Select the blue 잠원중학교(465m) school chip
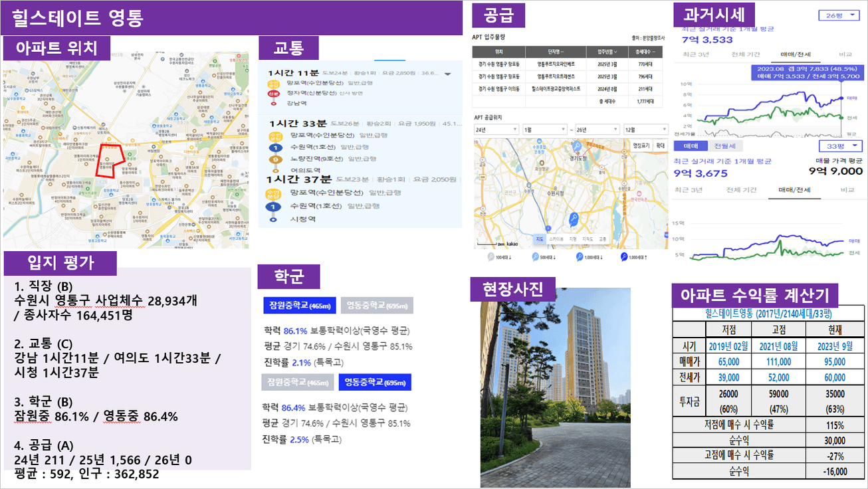 [300, 305]
